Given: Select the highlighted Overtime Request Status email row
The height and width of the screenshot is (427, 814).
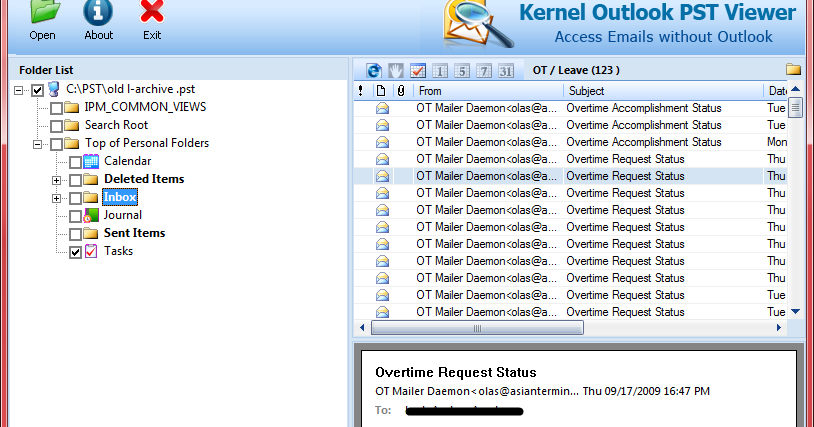Looking at the screenshot, I should [571, 176].
